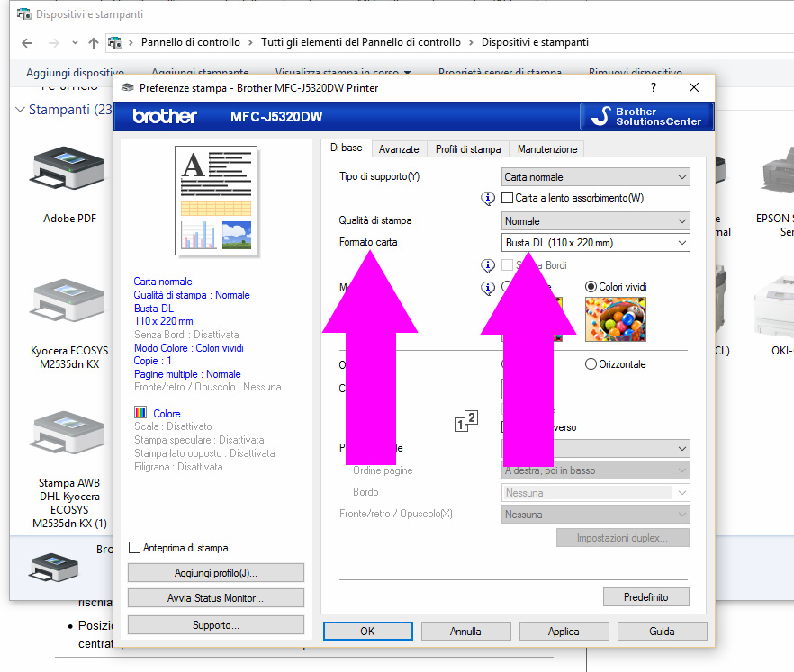Select the Colori vividi radio button
794x672 pixels.
click(591, 287)
